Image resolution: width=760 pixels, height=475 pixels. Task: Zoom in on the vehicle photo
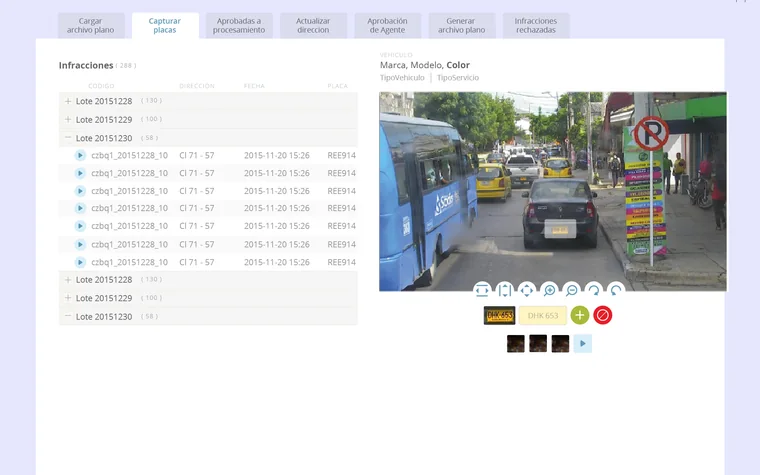click(x=549, y=290)
